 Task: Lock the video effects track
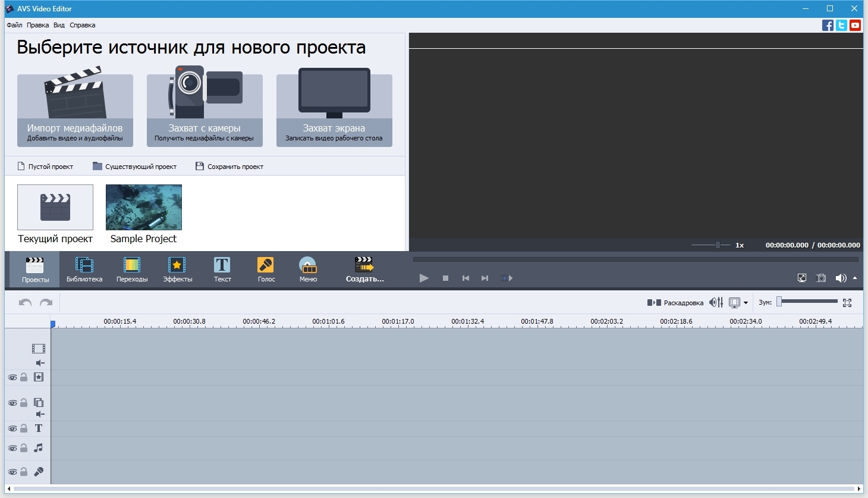pos(24,377)
